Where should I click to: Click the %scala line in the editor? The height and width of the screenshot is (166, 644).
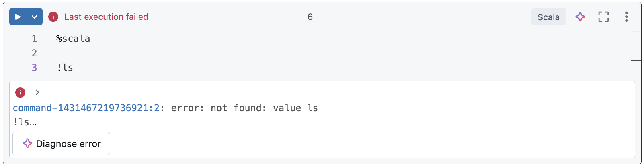[73, 39]
